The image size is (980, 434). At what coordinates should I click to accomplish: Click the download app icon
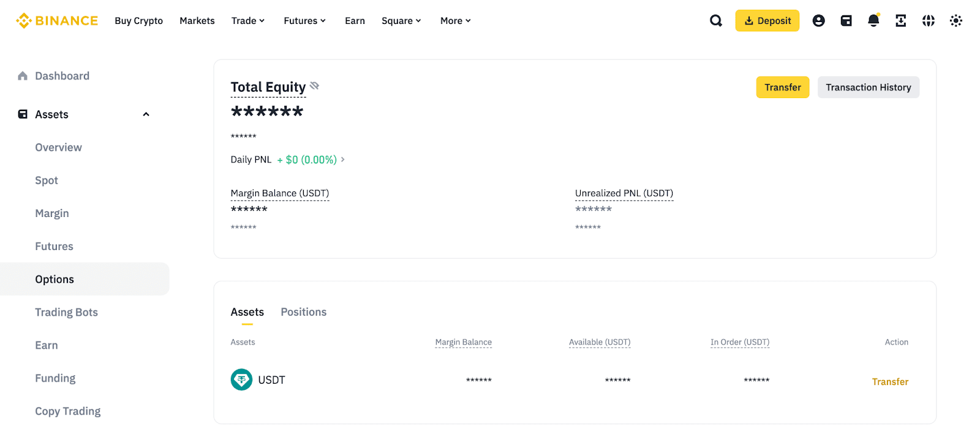900,21
